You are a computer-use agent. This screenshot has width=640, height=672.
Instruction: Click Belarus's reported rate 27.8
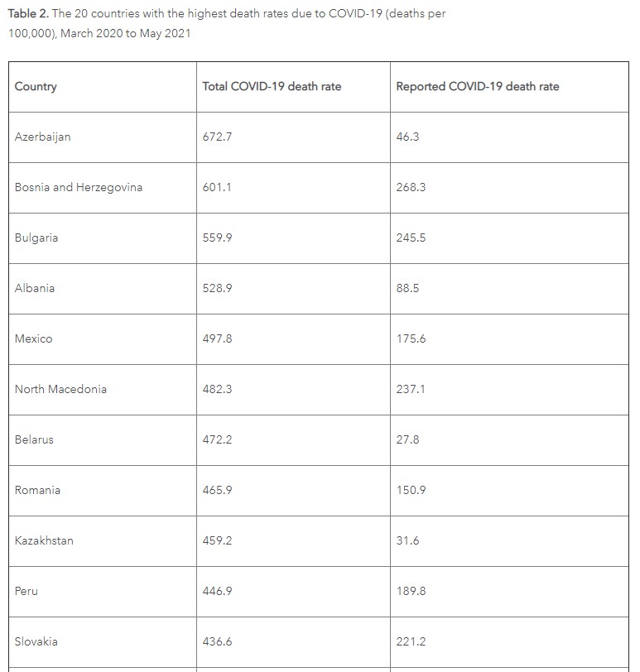[408, 439]
